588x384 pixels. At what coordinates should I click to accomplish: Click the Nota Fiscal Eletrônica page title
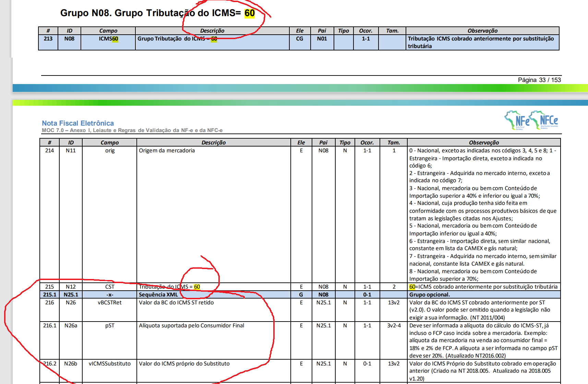[x=78, y=123]
